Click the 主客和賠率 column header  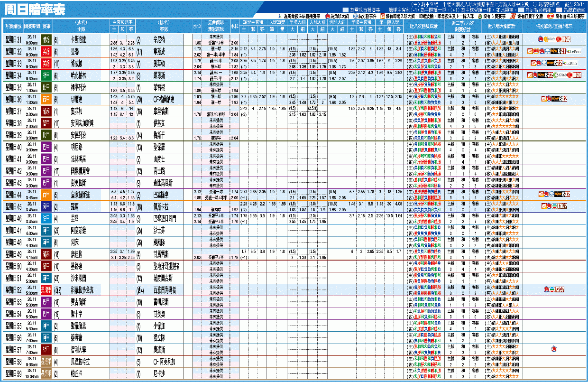pyautogui.click(x=123, y=22)
